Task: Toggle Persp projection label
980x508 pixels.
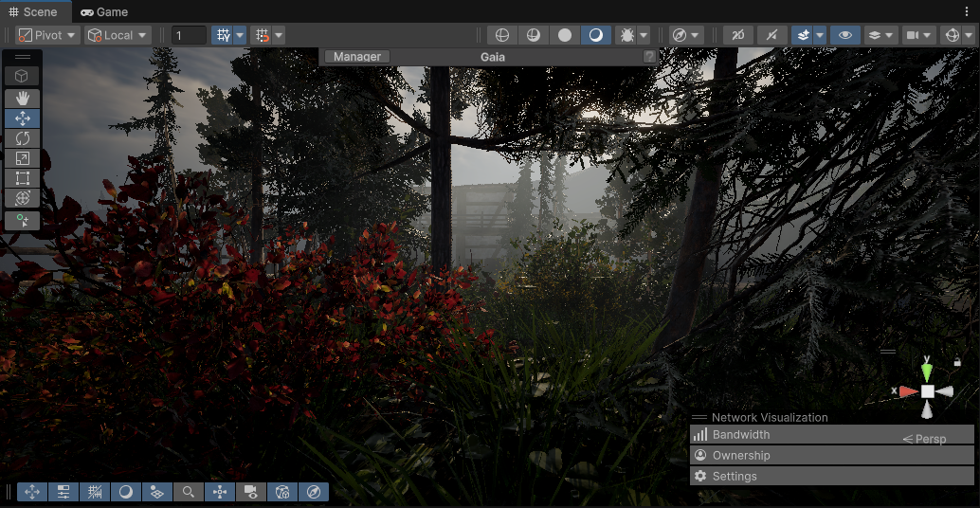Action: tap(924, 439)
